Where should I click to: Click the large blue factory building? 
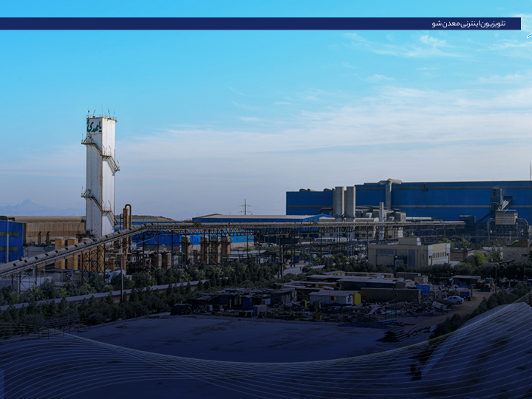443,199
